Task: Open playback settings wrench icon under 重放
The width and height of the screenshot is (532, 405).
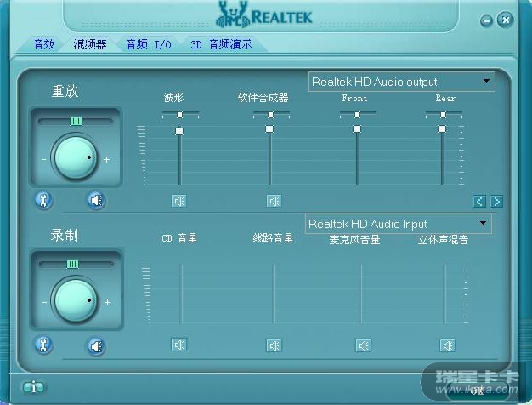Action: (x=43, y=200)
